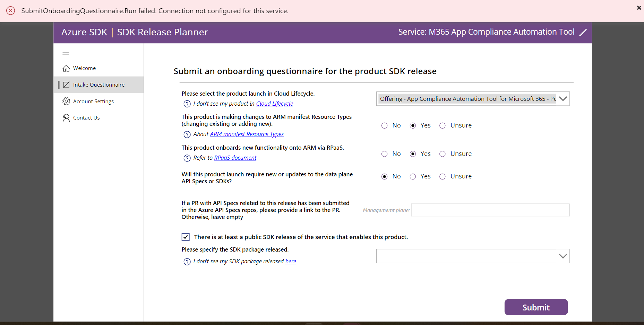The height and width of the screenshot is (325, 644).
Task: Select Unsure for data plane API updates
Action: (443, 176)
